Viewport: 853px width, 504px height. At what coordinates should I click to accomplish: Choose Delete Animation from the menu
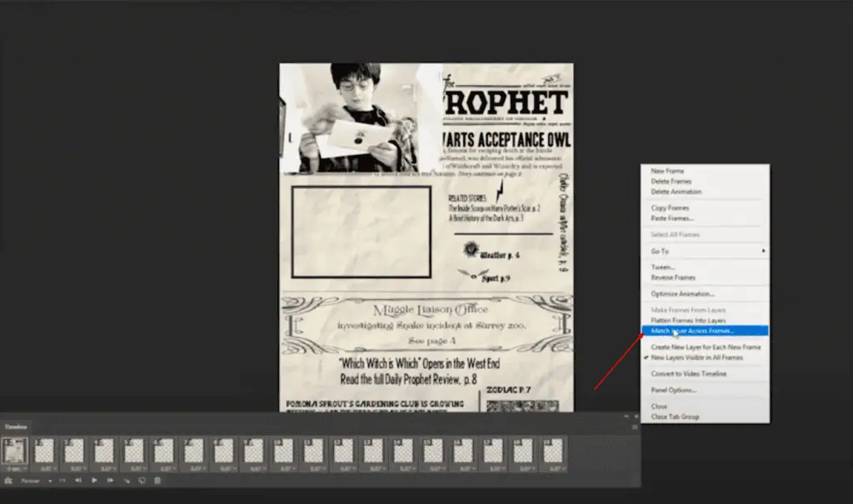pos(676,192)
